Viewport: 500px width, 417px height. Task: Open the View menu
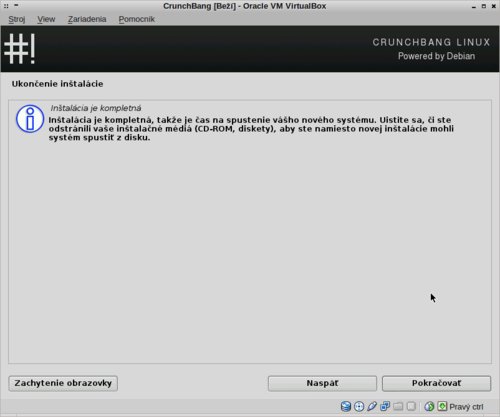[46, 19]
